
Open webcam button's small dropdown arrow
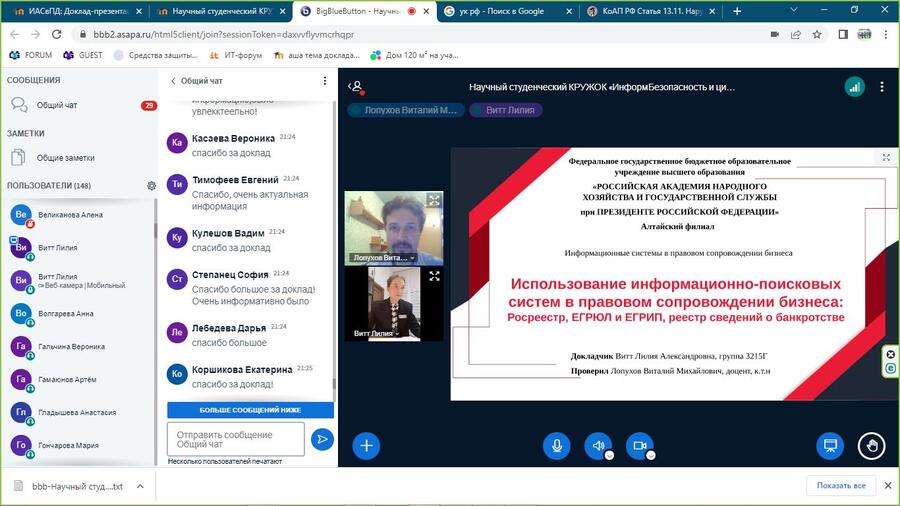(x=651, y=456)
